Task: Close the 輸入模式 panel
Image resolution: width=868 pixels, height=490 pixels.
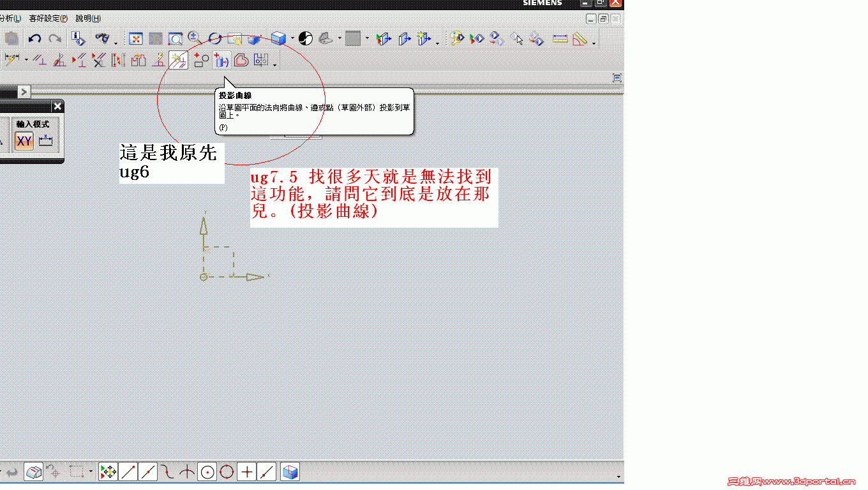Action: pos(57,107)
